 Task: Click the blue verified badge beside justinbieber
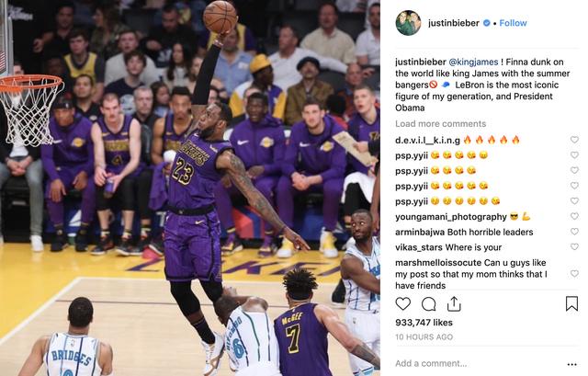click(x=486, y=23)
